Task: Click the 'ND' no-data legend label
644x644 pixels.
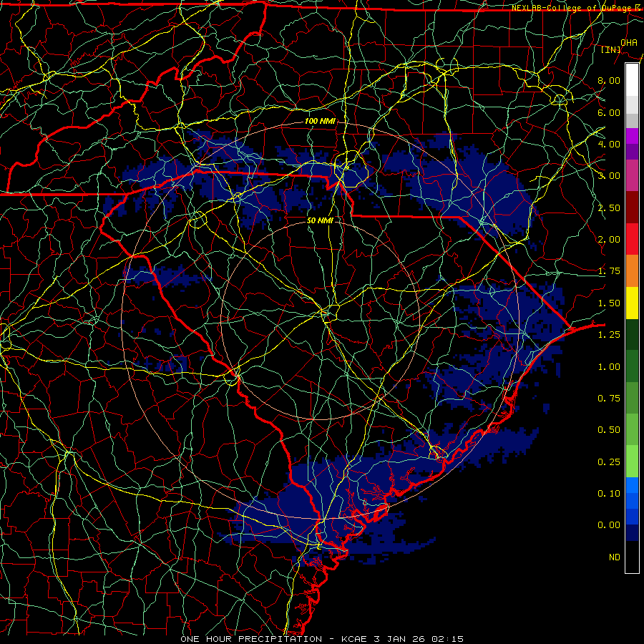Action: pyautogui.click(x=615, y=557)
